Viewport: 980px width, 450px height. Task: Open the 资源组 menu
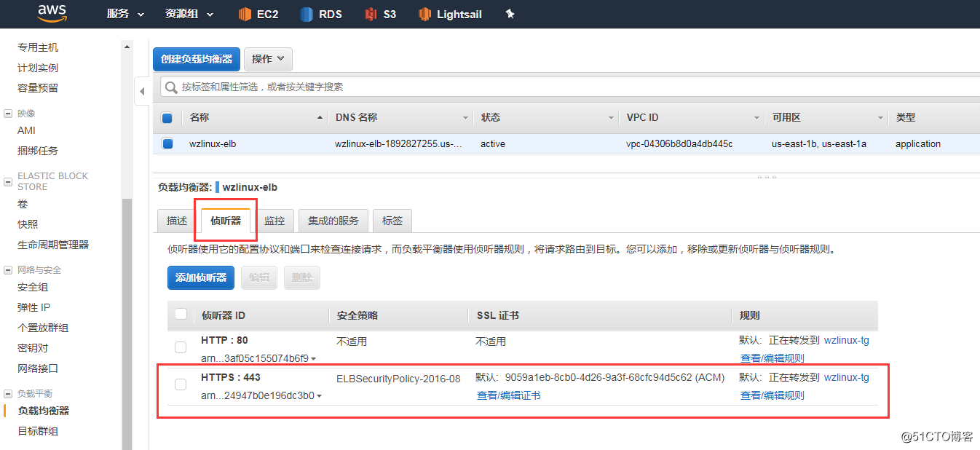coord(189,14)
